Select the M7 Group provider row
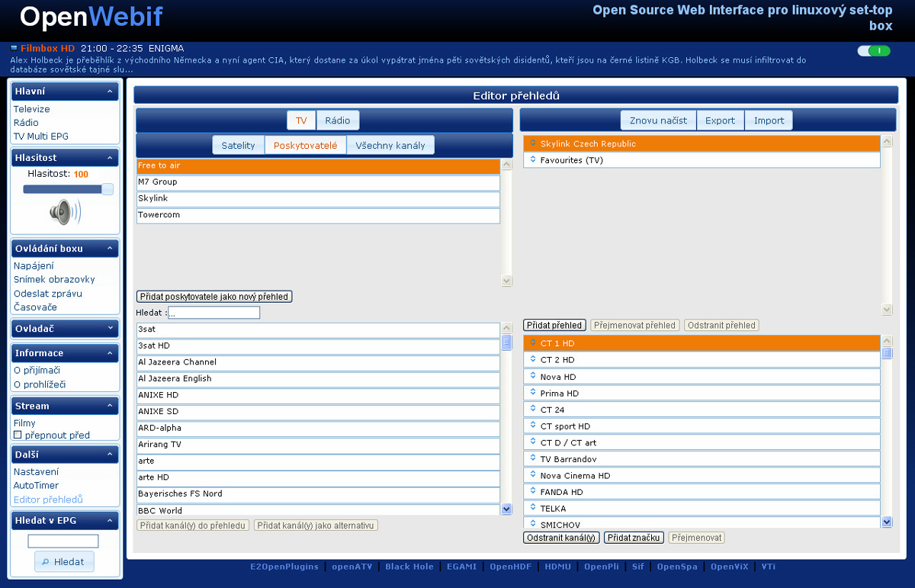This screenshot has width=915, height=588. (x=318, y=182)
